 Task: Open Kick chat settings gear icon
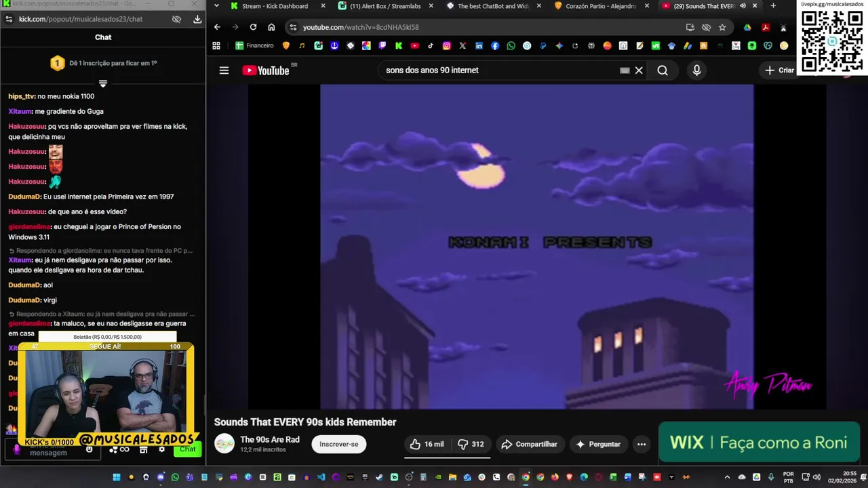[x=161, y=449]
